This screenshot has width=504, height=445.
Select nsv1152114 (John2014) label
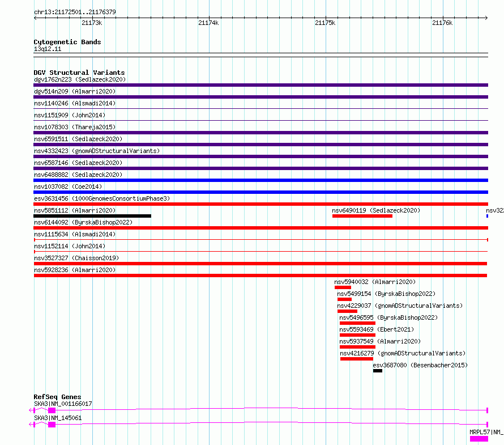click(70, 246)
